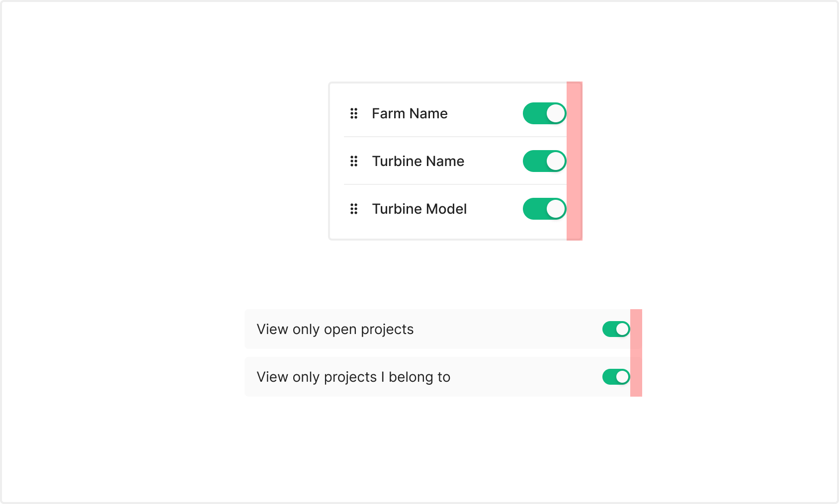Click the Farm Name label text

[x=410, y=114]
